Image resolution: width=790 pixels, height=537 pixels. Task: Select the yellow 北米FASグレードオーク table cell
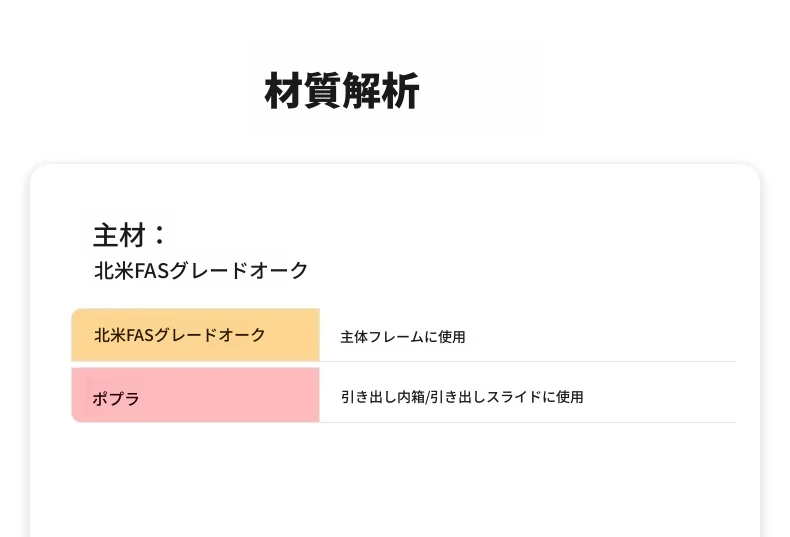click(195, 334)
